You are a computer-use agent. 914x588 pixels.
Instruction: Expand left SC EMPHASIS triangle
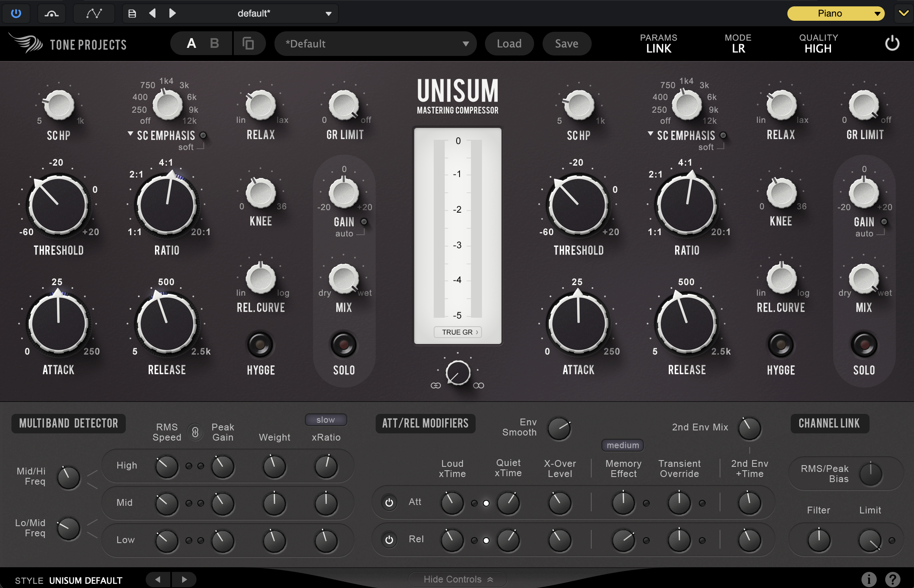[x=130, y=133]
